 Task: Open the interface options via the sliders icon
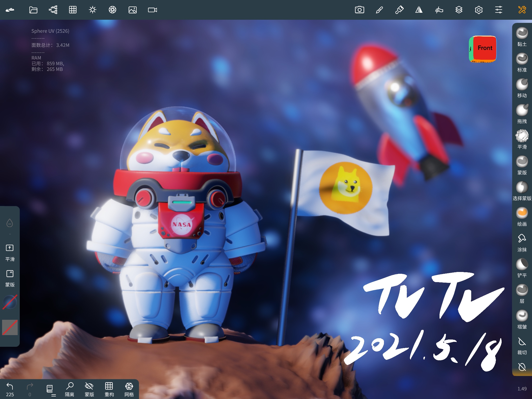coord(499,10)
